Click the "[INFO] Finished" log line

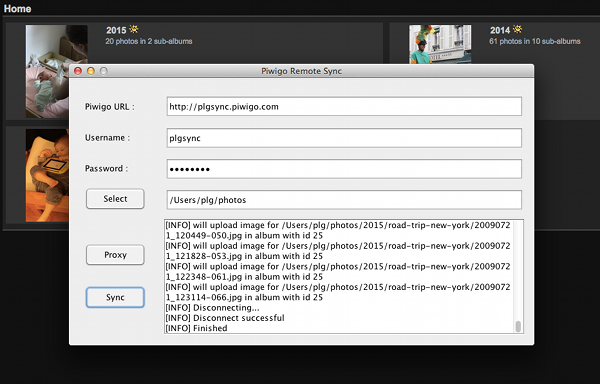[197, 328]
